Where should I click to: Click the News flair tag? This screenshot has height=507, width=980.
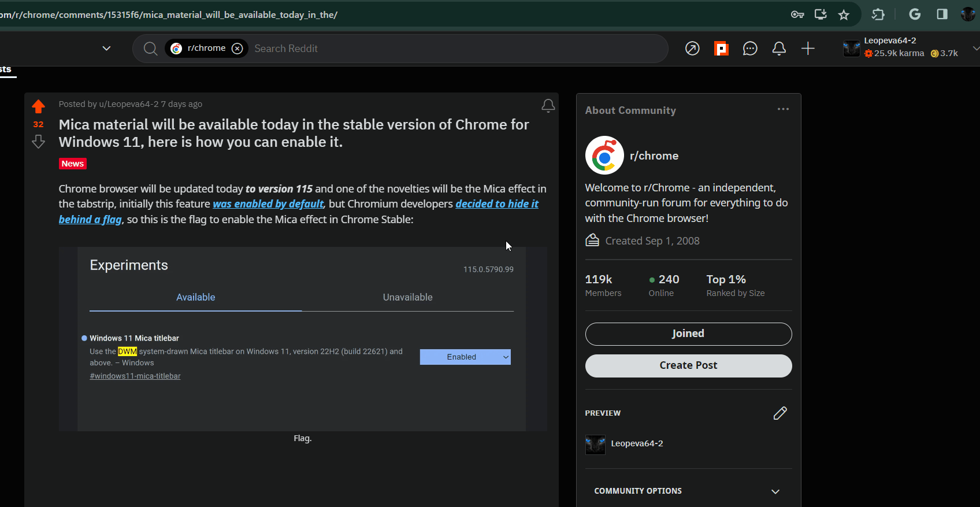(x=73, y=164)
